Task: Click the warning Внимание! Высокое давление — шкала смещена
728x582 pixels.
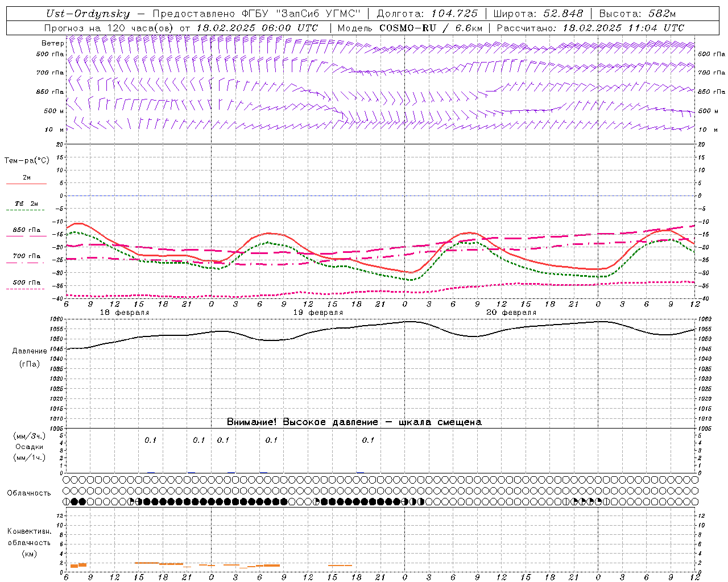Action: tap(354, 422)
